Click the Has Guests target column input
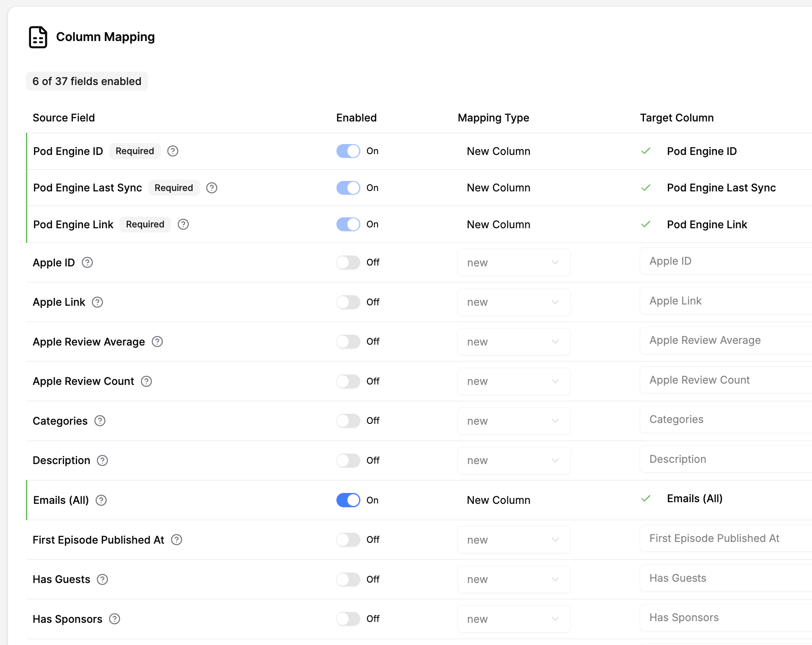This screenshot has height=645, width=812. coord(726,578)
